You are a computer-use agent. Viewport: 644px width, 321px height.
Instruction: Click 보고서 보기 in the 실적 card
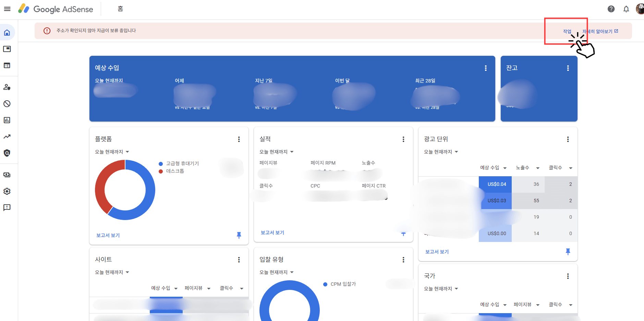272,232
